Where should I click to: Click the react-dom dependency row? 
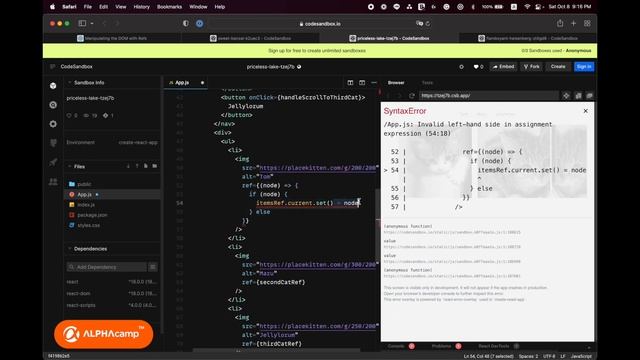pyautogui.click(x=111, y=293)
